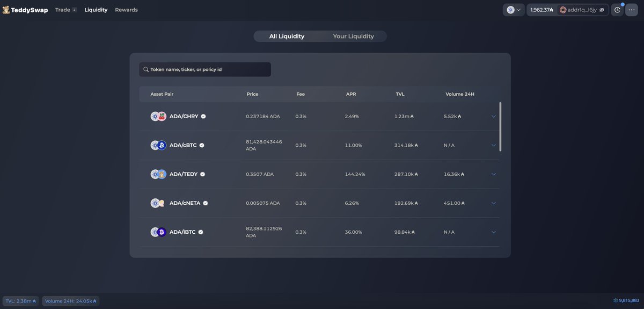
Task: Click the block number 9,815,883 indicator
Action: (626, 300)
